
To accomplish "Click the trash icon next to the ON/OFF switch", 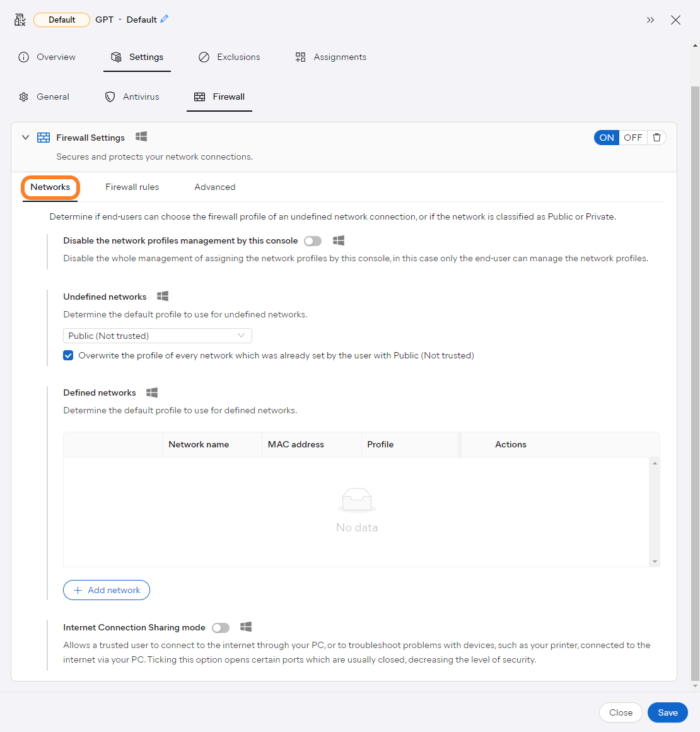I will coord(656,137).
